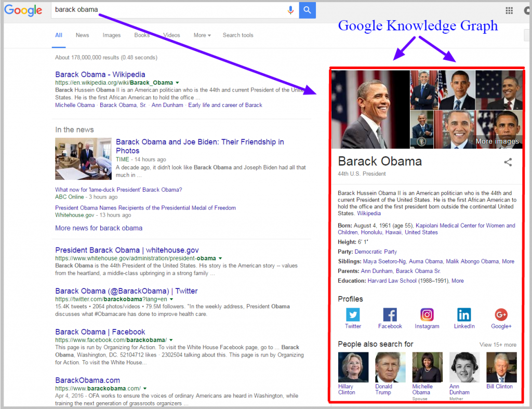532x409 pixels.
Task: Click More in the Education row
Action: tap(457, 281)
